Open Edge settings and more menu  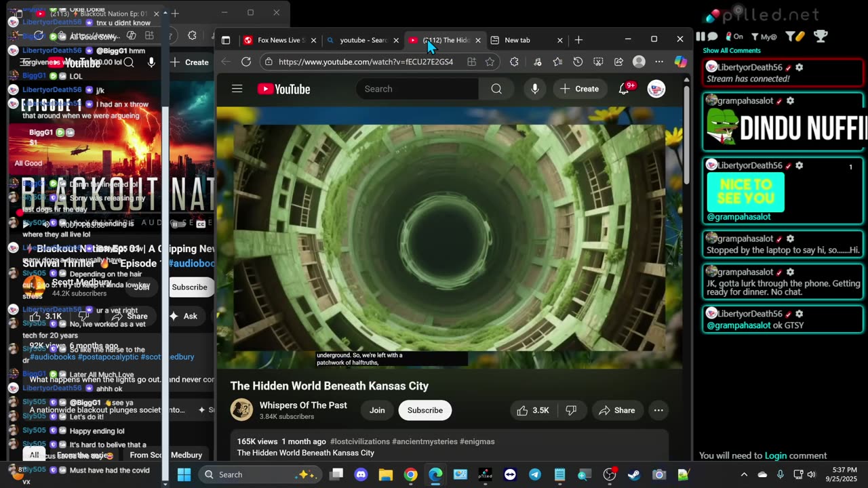point(659,62)
